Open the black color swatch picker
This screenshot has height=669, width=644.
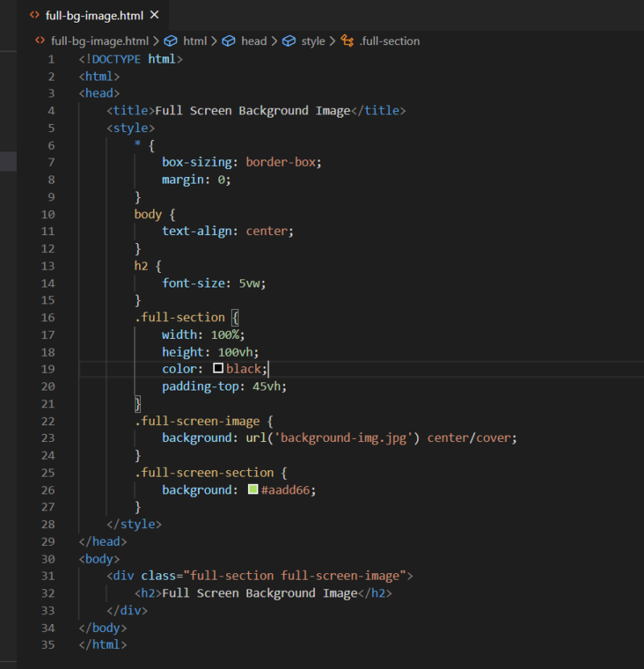(x=218, y=369)
